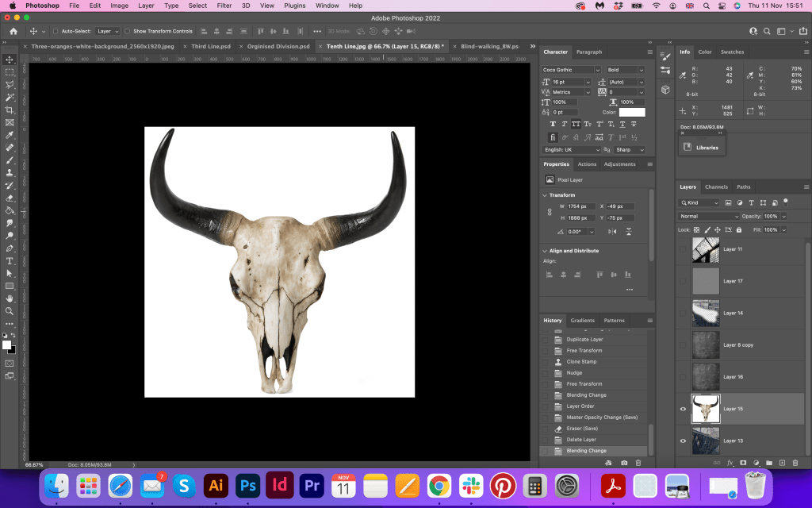Create a new snapshot with camera icon
Viewport: 812px width, 508px height.
pos(624,462)
